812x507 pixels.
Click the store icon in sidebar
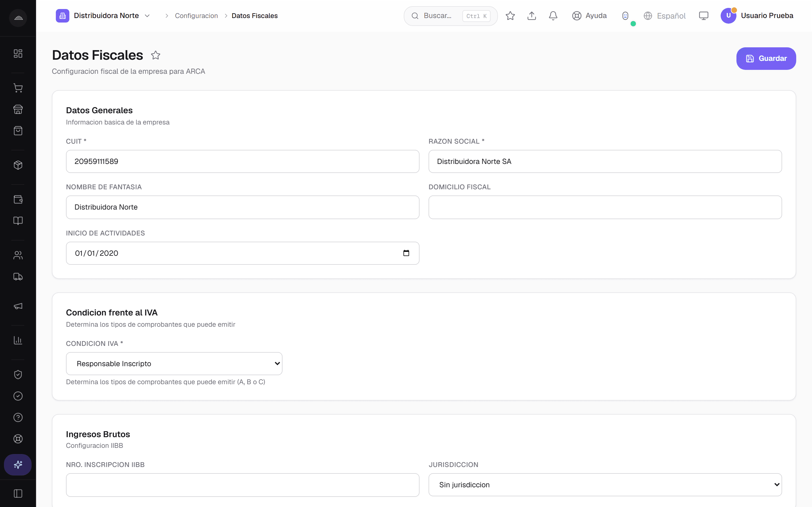coord(18,109)
